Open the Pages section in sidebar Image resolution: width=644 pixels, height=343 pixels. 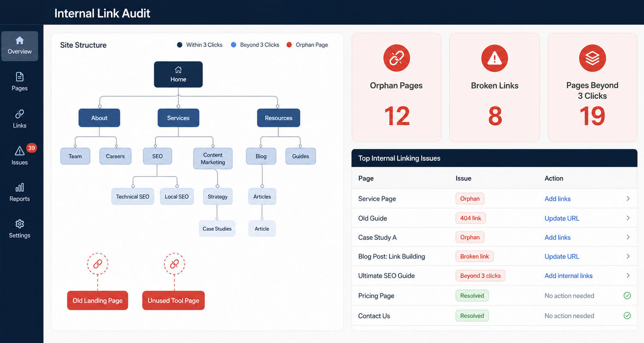(x=19, y=82)
